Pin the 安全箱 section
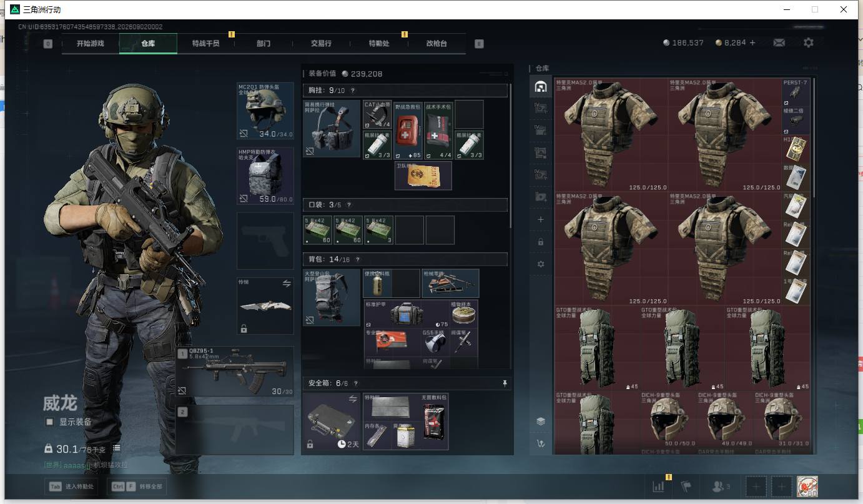Image resolution: width=863 pixels, height=504 pixels. tap(505, 383)
